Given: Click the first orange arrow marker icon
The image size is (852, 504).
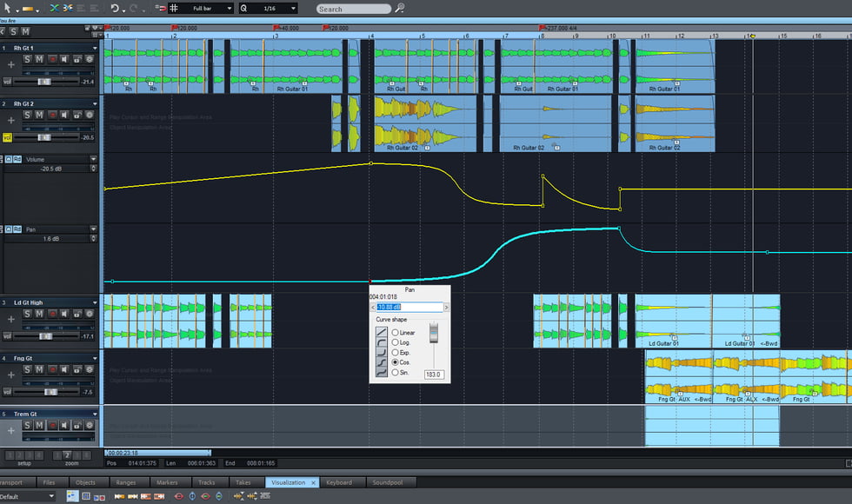Looking at the screenshot, I should 119,496.
